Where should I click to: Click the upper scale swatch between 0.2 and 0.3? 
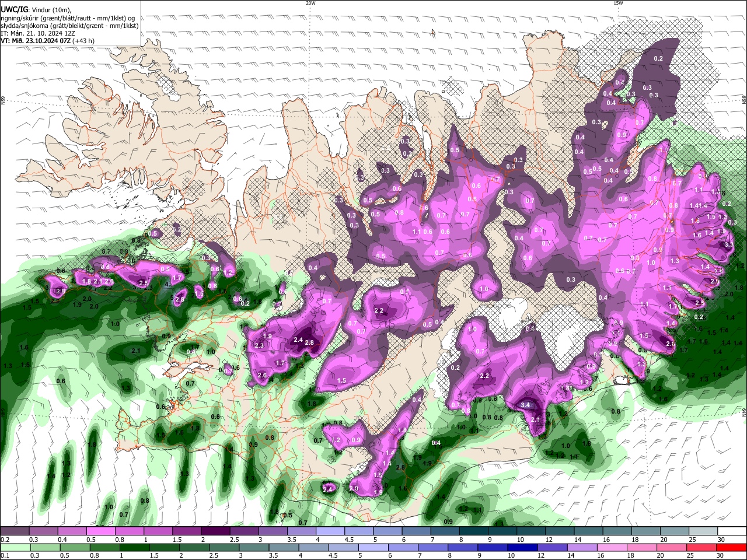15,531
